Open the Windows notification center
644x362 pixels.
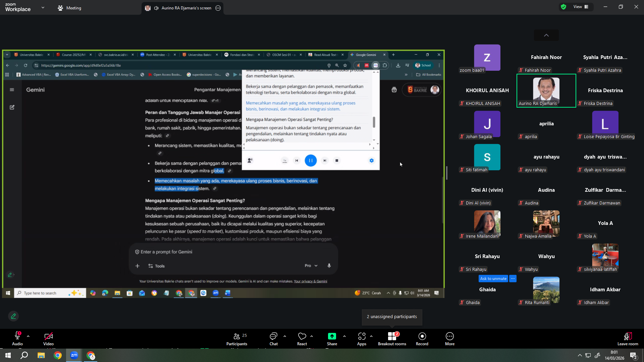pos(633,356)
